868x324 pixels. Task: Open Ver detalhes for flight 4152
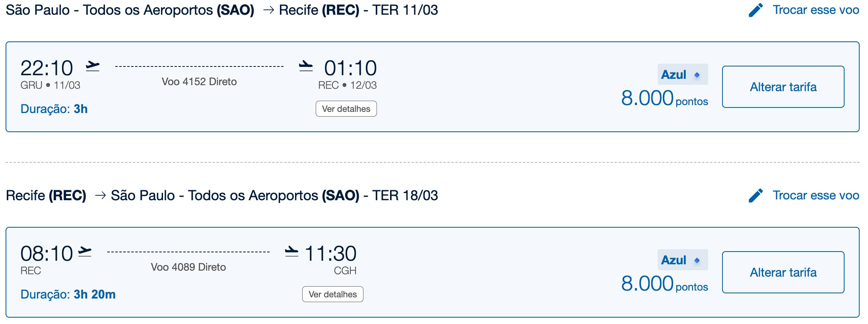pyautogui.click(x=346, y=109)
